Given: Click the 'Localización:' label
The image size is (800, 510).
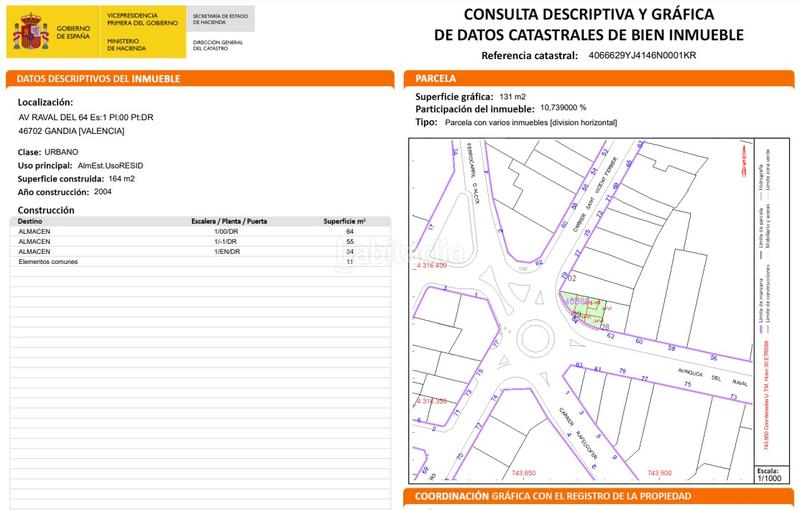Looking at the screenshot, I should 45,102.
